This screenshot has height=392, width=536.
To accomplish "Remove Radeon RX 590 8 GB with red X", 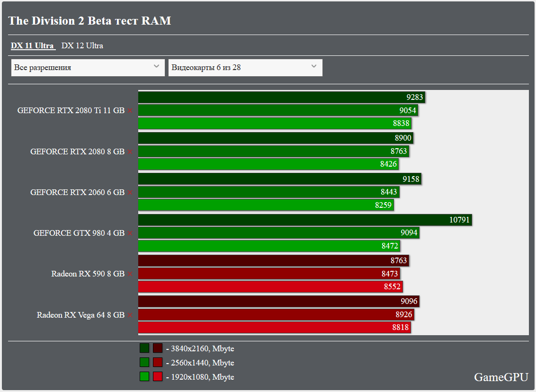I will (130, 274).
